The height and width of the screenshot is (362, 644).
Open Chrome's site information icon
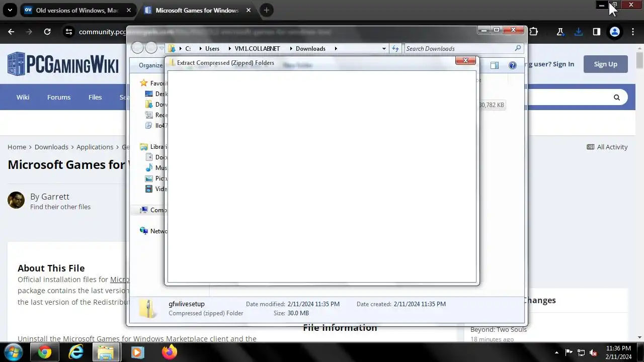pyautogui.click(x=69, y=32)
